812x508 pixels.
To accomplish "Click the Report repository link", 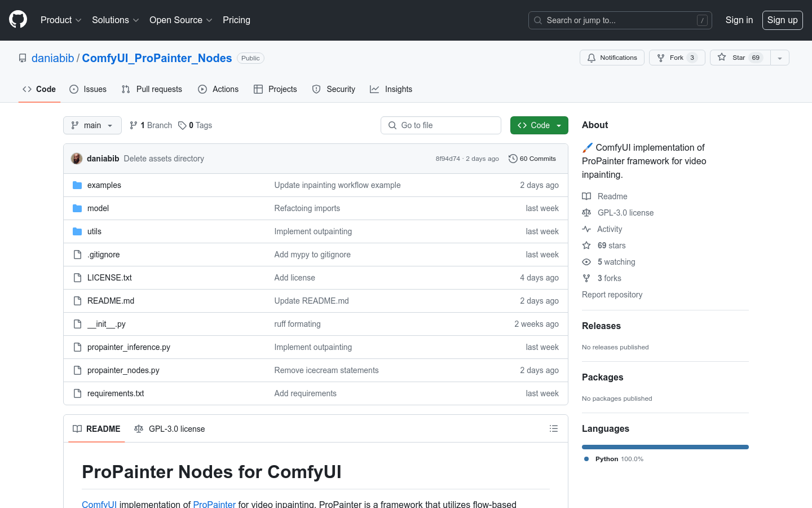I will (x=612, y=294).
